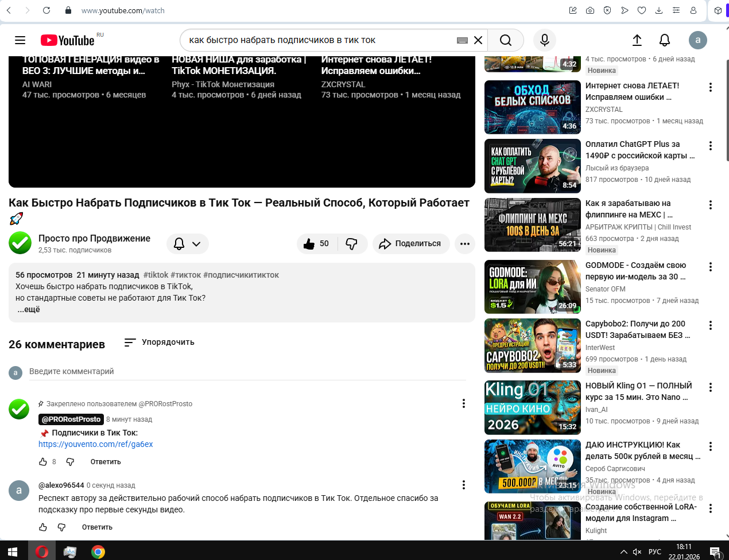Screen dimensions: 729x560
Task: Open options menu for the GODMODE video
Action: pos(710,267)
